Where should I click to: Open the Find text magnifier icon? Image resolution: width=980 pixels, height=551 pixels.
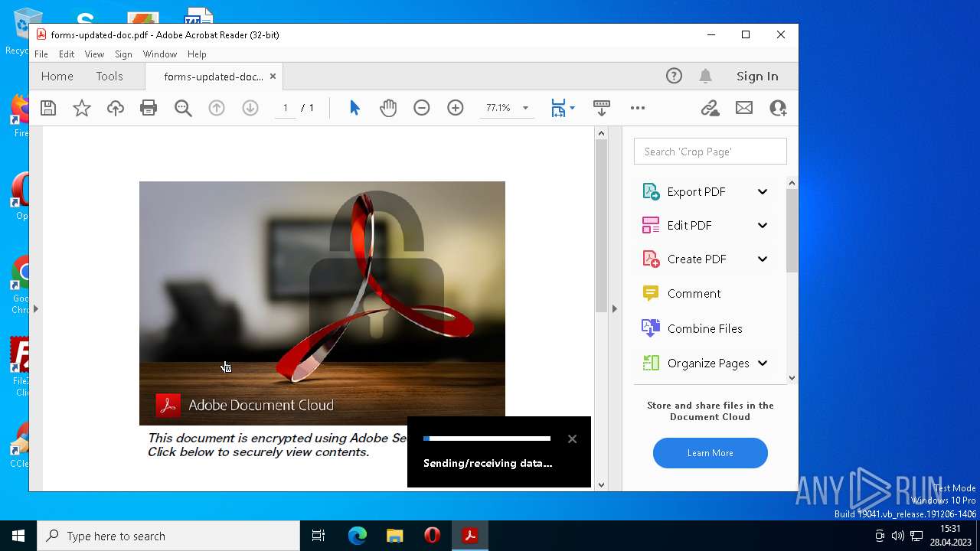[183, 108]
